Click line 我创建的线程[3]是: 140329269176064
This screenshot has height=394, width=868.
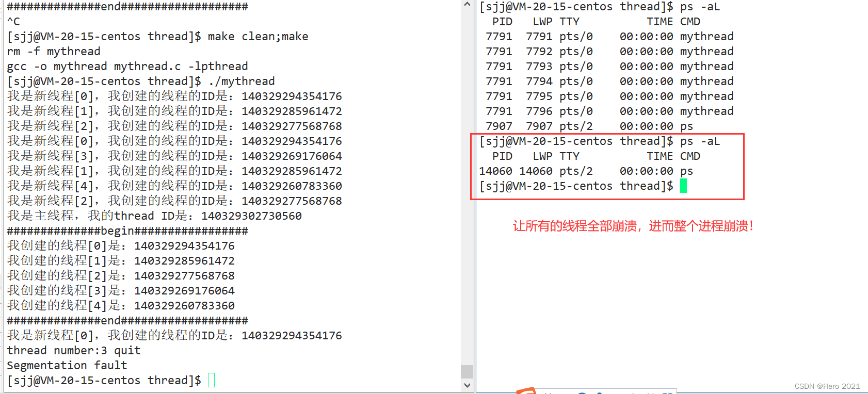[x=121, y=291]
